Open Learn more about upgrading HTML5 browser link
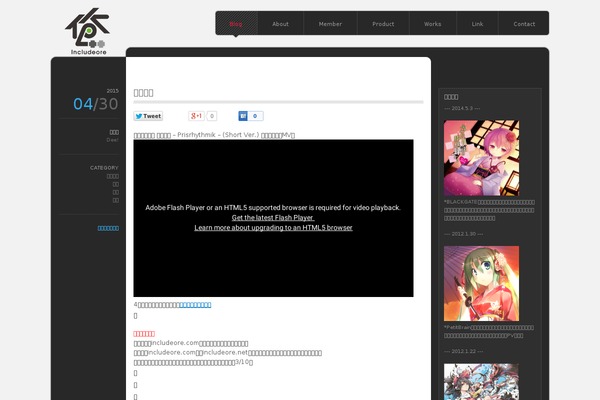 273,227
